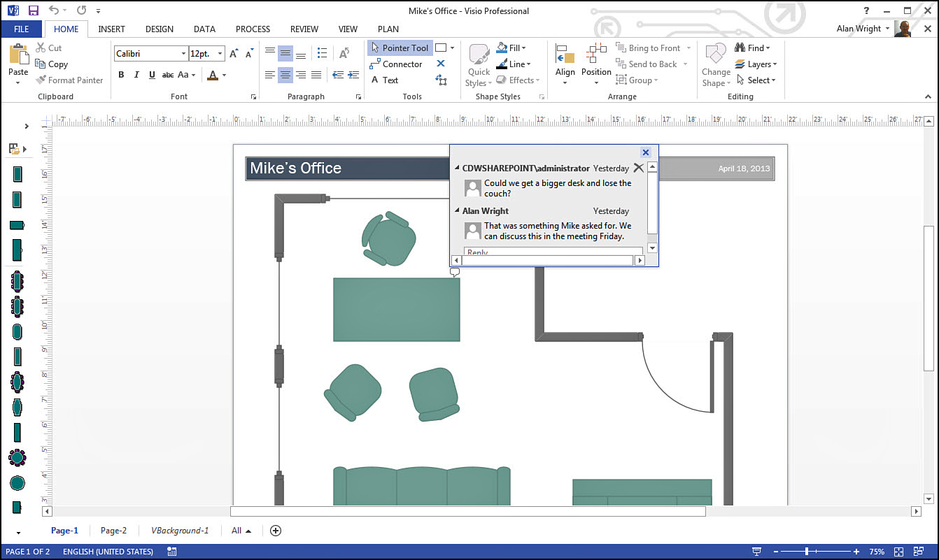The image size is (939, 560).
Task: Open the Line dropdown
Action: 514,64
